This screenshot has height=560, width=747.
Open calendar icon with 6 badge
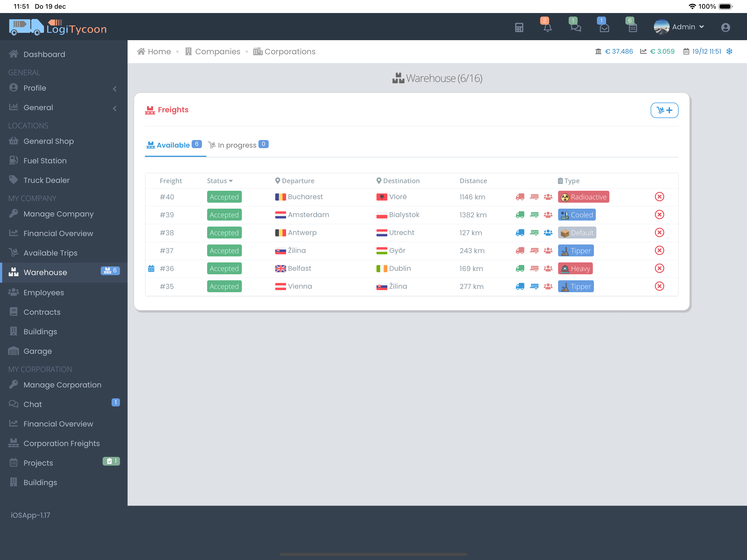click(632, 27)
